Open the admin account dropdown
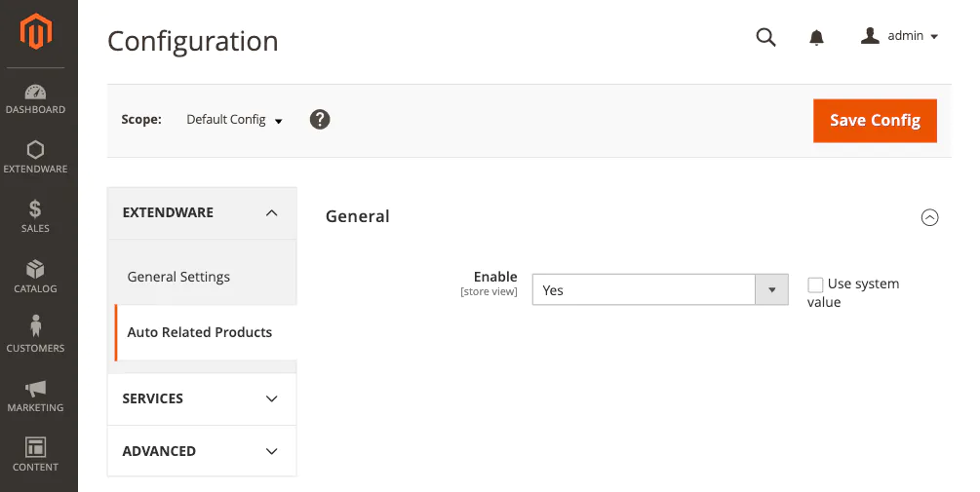The image size is (980, 492). (x=899, y=36)
